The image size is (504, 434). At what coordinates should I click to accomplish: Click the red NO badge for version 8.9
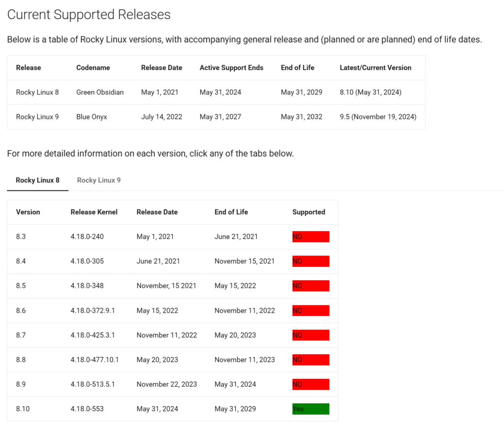311,384
